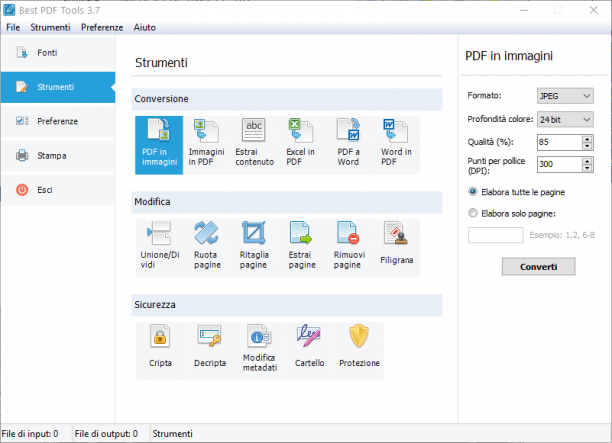Open the Unione/Dividi tool
This screenshot has width=612, height=443.
159,248
